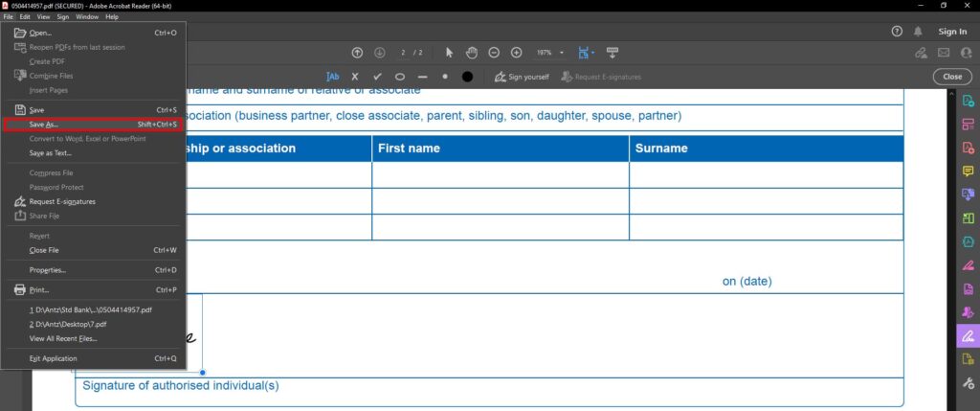Click Sign In at top right
980x411 pixels.
click(952, 32)
